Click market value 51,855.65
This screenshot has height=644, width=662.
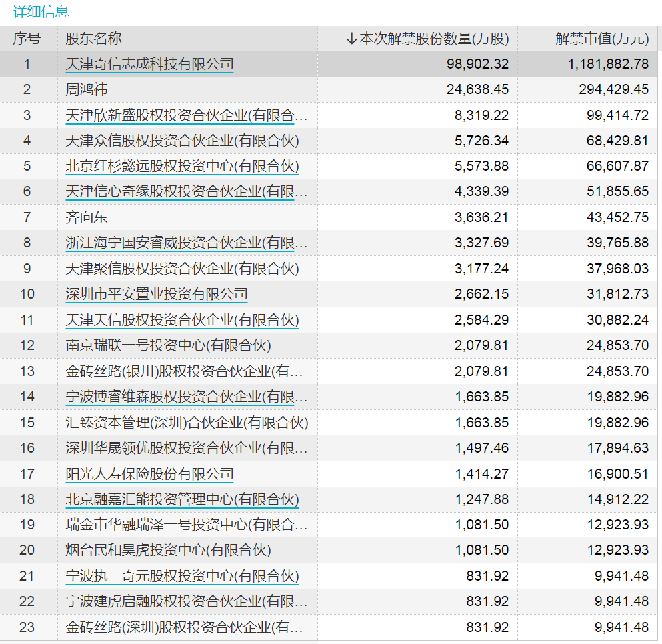[x=618, y=191]
